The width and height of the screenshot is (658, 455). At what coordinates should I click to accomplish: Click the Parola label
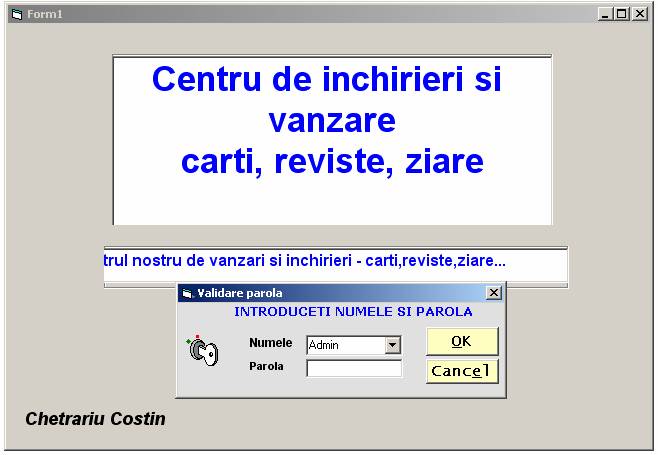[x=266, y=366]
